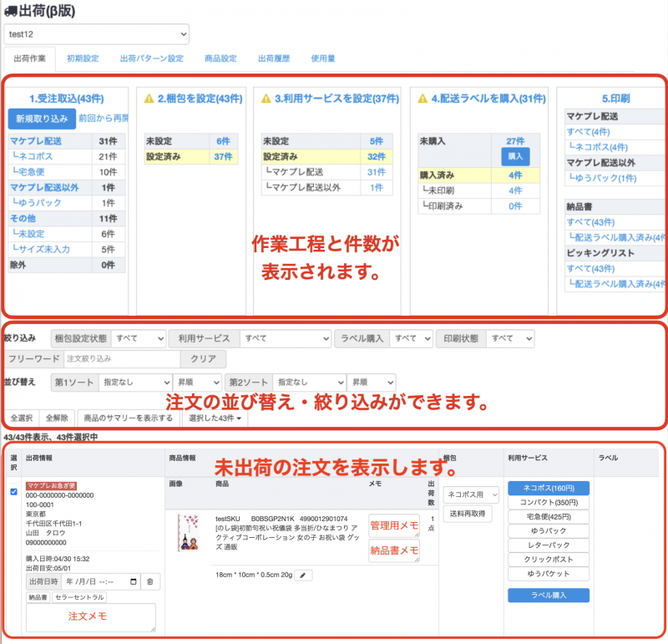Image resolution: width=668 pixels, height=644 pixels.
Task: Open the test12 account dropdown
Action: coord(96,34)
